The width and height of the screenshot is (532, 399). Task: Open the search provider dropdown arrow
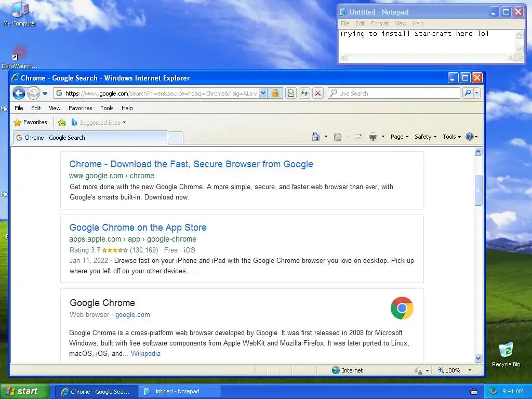tap(477, 93)
